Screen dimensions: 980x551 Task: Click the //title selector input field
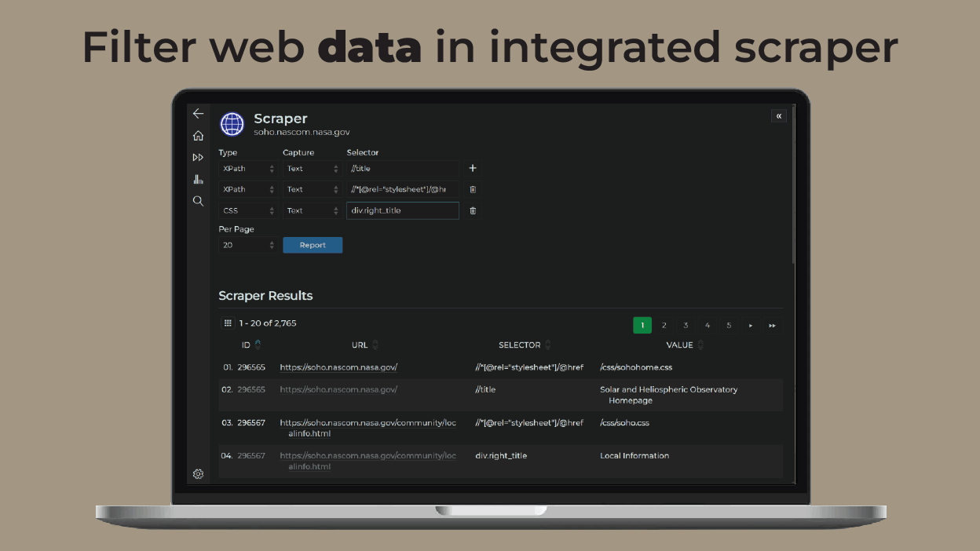(403, 169)
